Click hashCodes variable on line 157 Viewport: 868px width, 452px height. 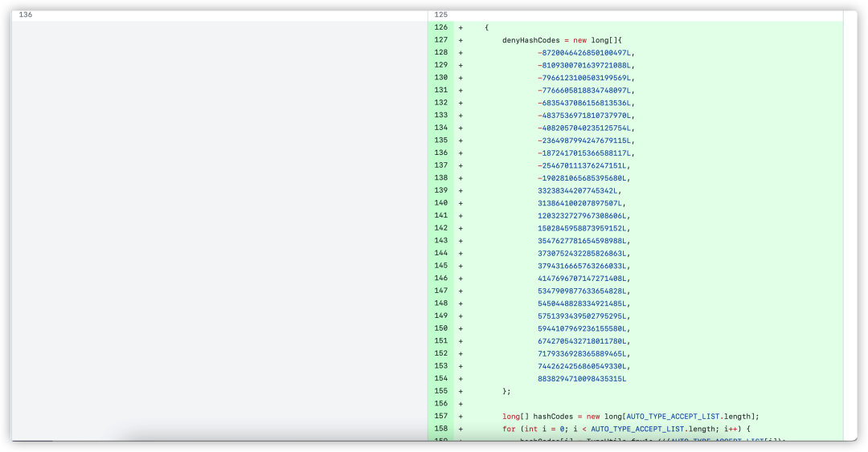(x=553, y=417)
